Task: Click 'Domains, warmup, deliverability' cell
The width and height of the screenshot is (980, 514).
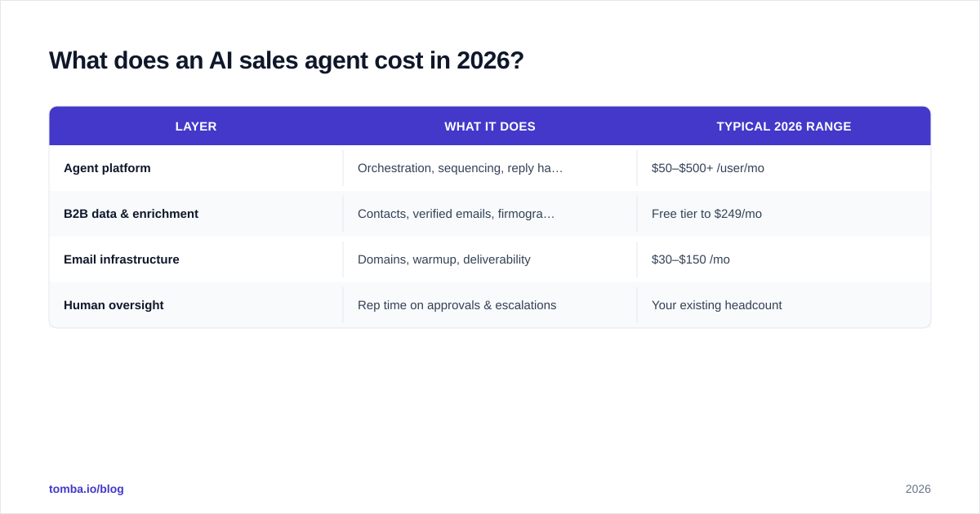Action: pos(490,259)
